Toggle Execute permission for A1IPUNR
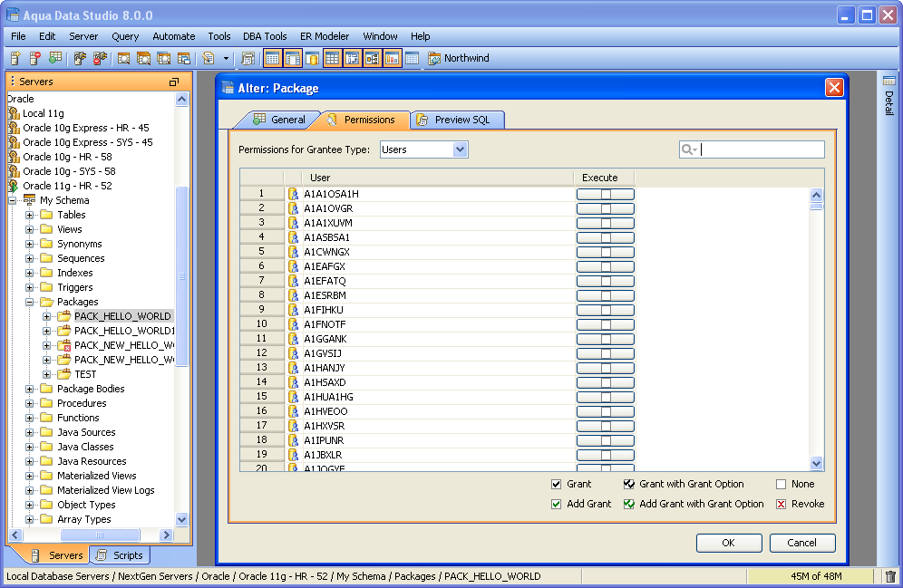The image size is (903, 588). click(606, 440)
